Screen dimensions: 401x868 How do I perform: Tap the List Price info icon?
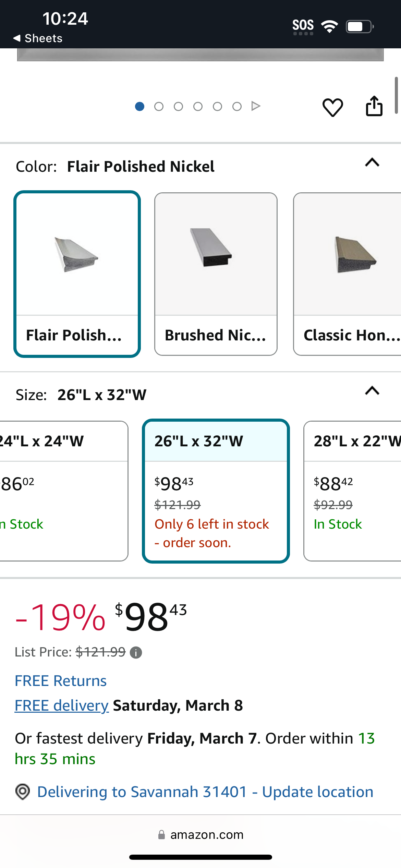coord(136,652)
